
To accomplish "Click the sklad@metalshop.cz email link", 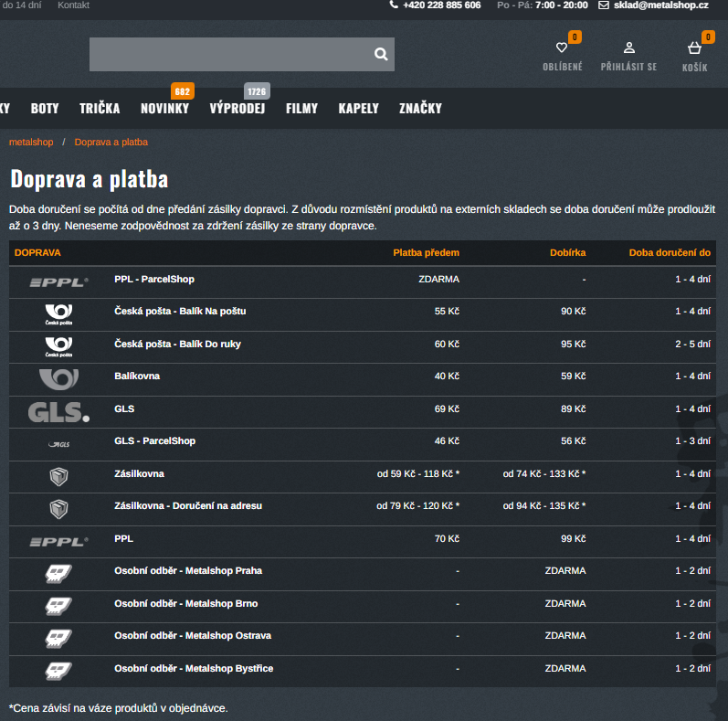I will click(x=661, y=5).
